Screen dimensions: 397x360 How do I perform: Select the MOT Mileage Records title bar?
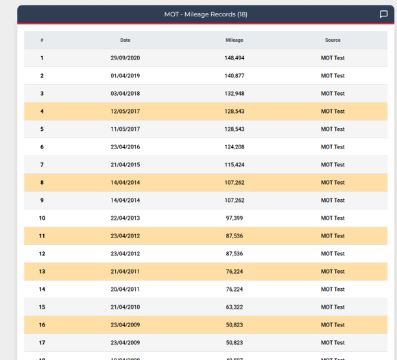tap(206, 14)
